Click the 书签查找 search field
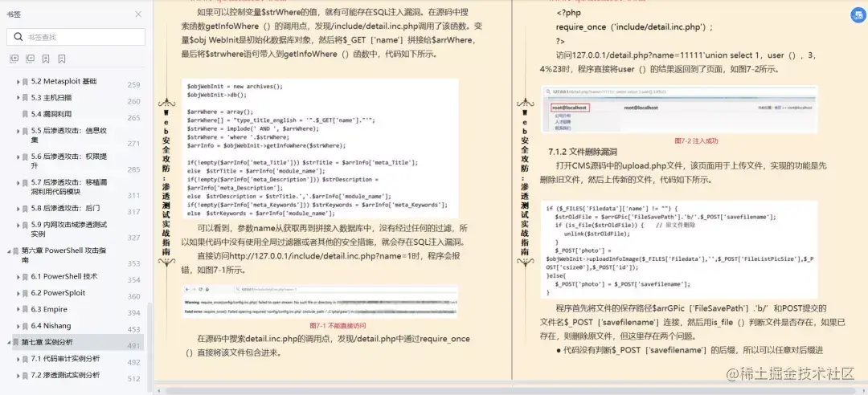This screenshot has width=868, height=395. [x=76, y=37]
